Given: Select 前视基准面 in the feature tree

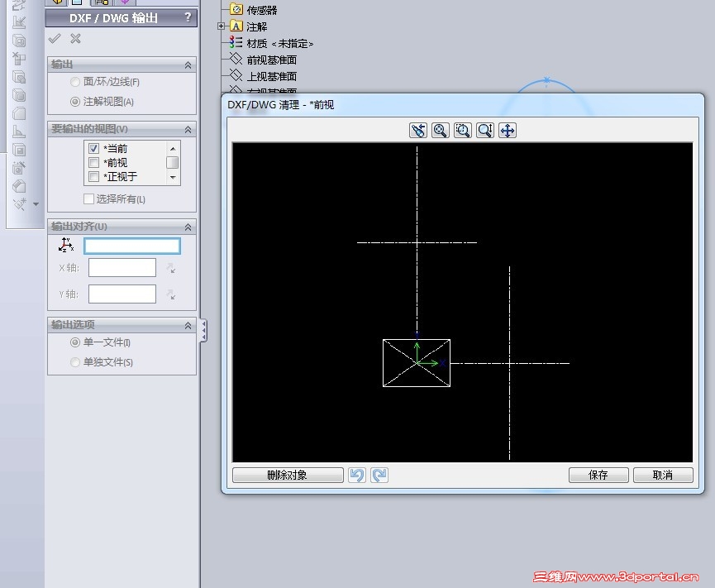Looking at the screenshot, I should click(x=272, y=60).
